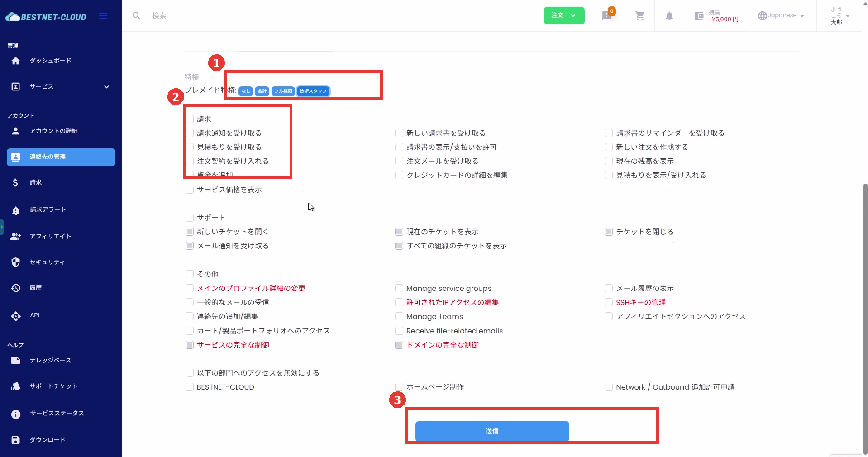Toggle the 新しいチケットを開く checkbox
Viewport: 868px width, 457px height.
190,232
